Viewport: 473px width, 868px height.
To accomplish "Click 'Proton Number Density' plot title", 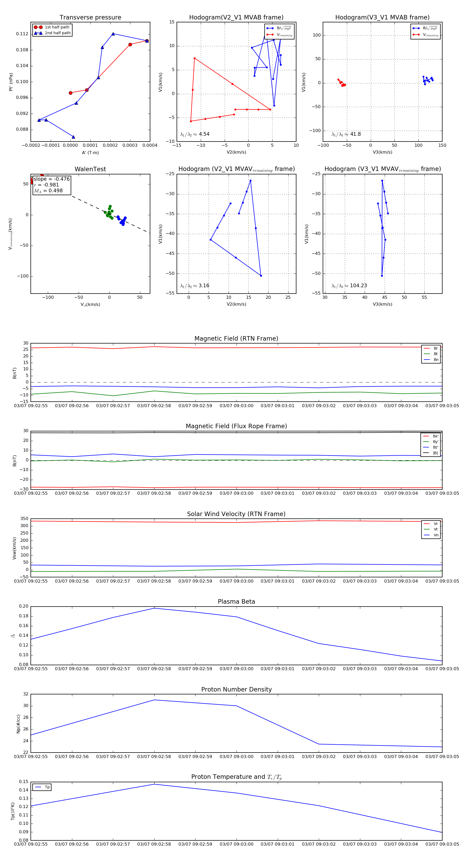I will tap(236, 689).
